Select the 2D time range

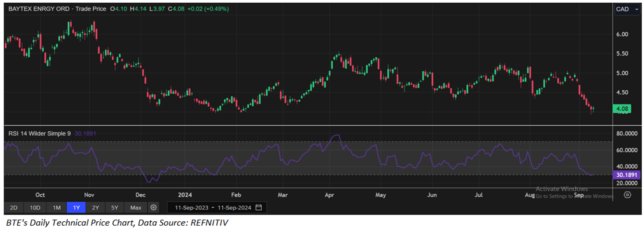point(14,208)
